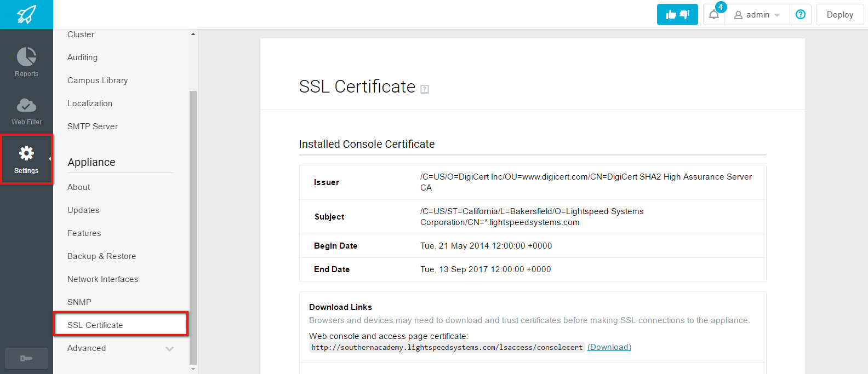
Task: Open the help question mark icon
Action: [x=801, y=15]
